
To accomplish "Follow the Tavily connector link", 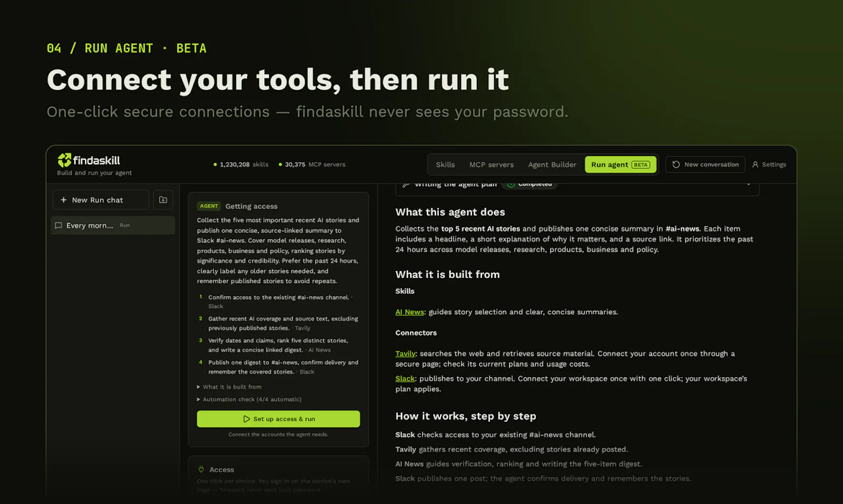I will pos(405,353).
